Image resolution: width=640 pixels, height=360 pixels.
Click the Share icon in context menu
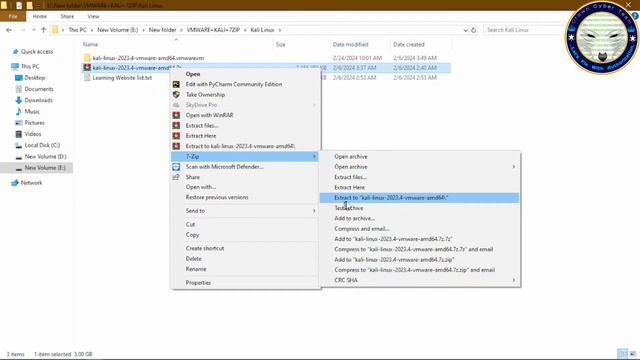[x=176, y=177]
